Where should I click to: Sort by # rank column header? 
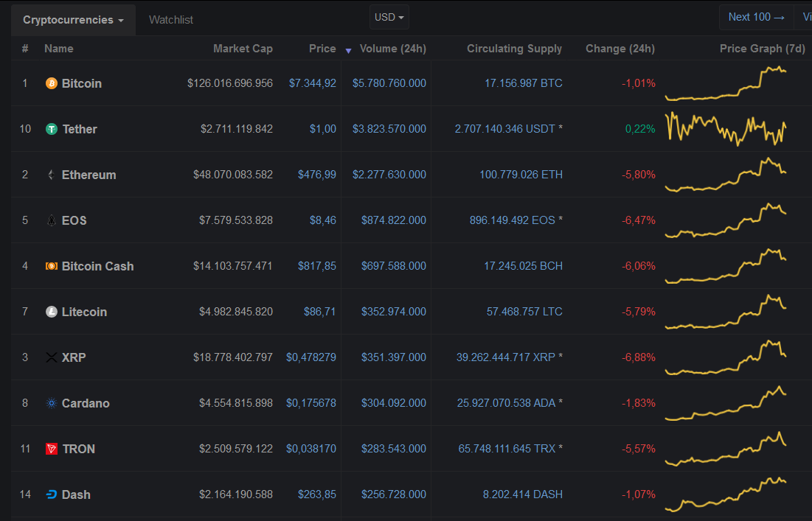tap(25, 49)
